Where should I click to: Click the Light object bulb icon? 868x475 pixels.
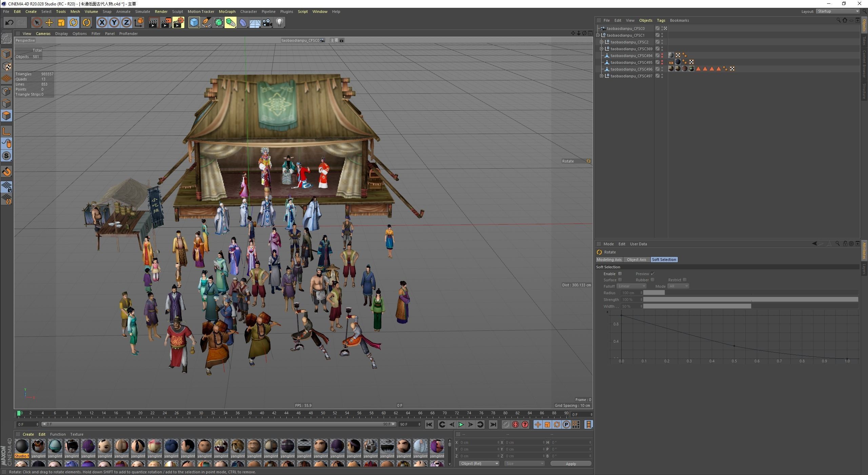(280, 23)
